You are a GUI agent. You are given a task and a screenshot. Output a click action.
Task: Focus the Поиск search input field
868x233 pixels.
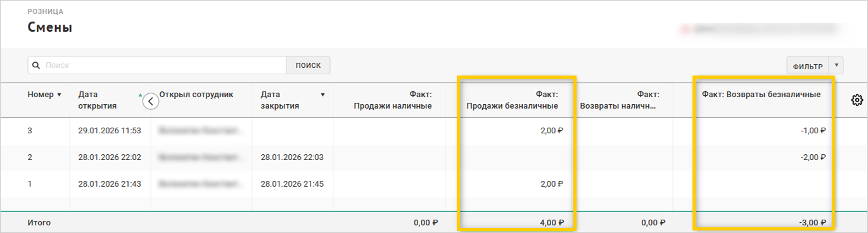(157, 65)
